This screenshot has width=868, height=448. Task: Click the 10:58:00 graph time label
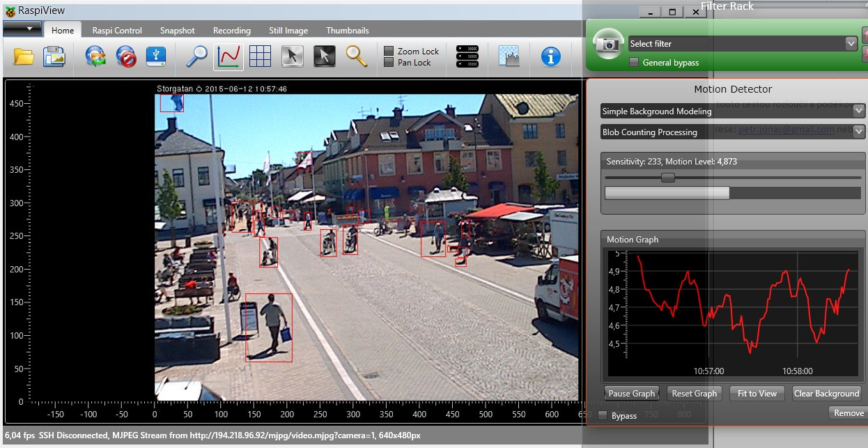[798, 371]
